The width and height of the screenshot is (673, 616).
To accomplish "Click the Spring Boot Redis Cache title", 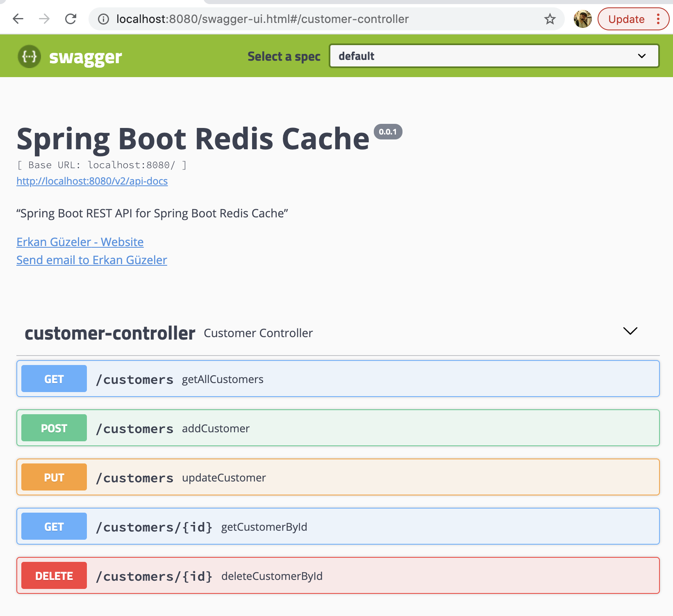I will [x=193, y=139].
